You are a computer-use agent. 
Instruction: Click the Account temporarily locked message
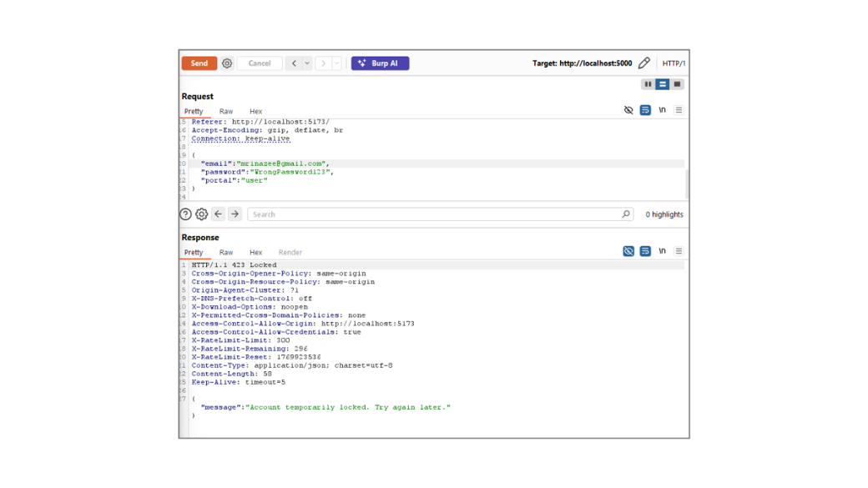[x=348, y=407]
